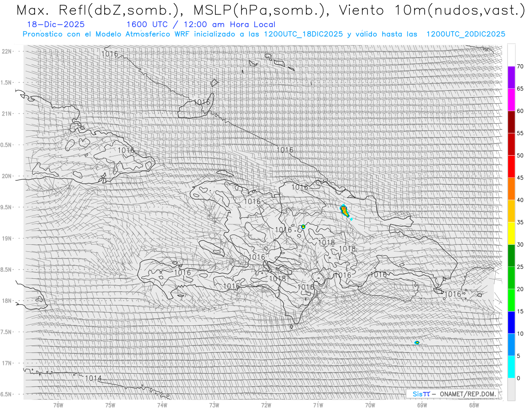
Task: Select the 'Pronostico con el Modelo Atmosferico WRF' line
Action: click(264, 34)
